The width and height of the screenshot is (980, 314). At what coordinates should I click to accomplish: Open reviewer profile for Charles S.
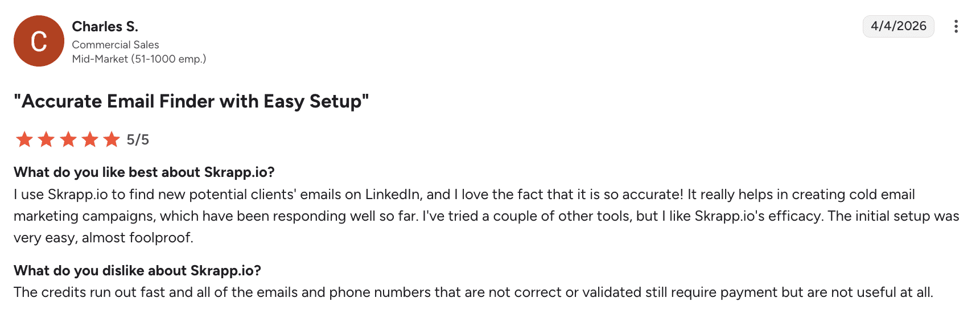(105, 27)
